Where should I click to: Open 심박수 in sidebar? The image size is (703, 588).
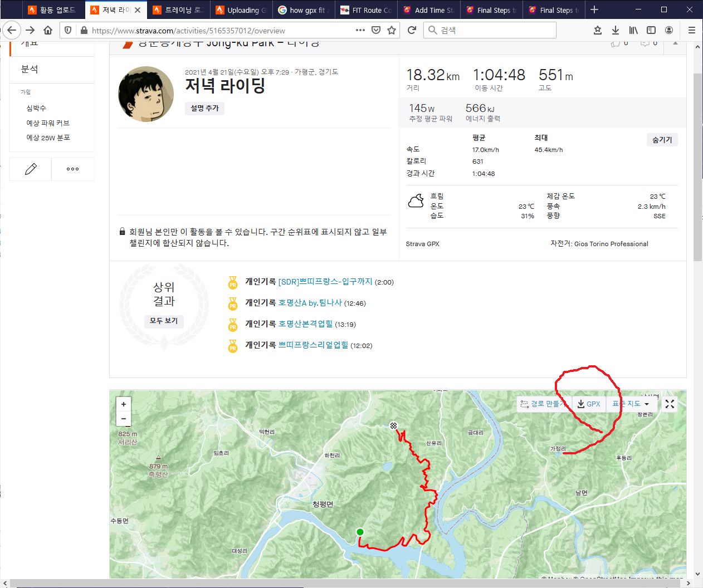(x=36, y=108)
